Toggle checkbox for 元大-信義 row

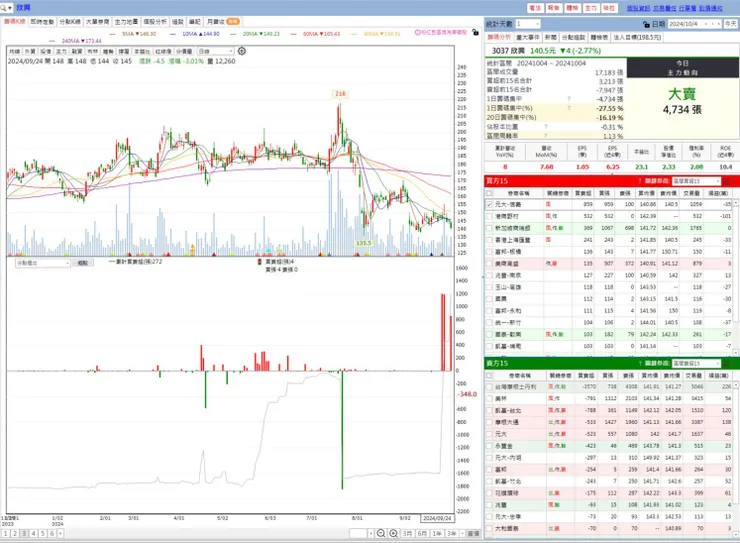click(x=489, y=205)
